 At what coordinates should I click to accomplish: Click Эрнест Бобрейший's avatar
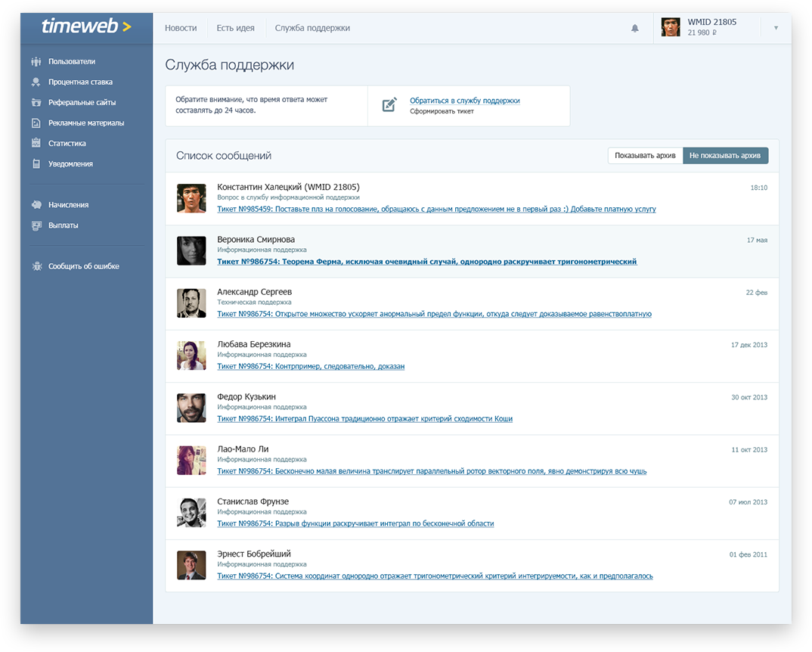coord(191,565)
